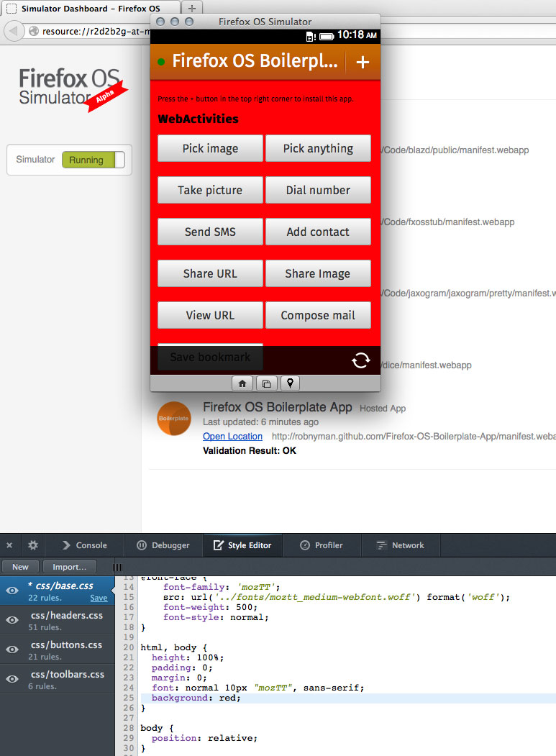
Task: Click the Import... stylesheet button
Action: (70, 567)
